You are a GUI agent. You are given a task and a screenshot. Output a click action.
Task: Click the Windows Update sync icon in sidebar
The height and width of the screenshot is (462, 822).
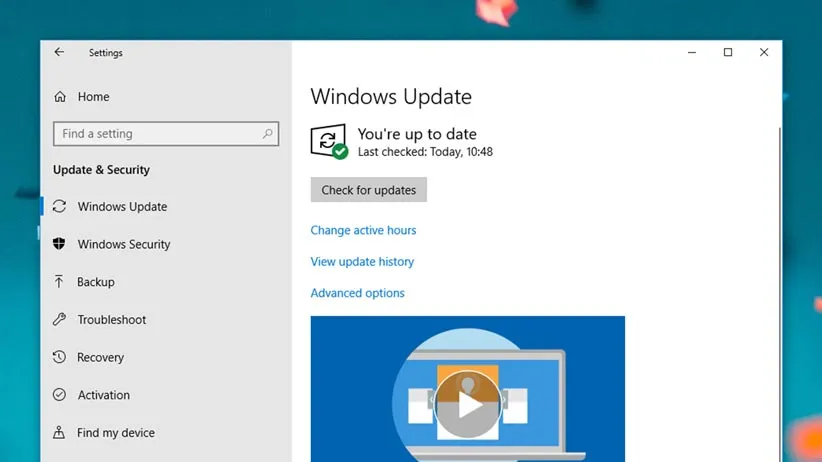[x=59, y=207]
